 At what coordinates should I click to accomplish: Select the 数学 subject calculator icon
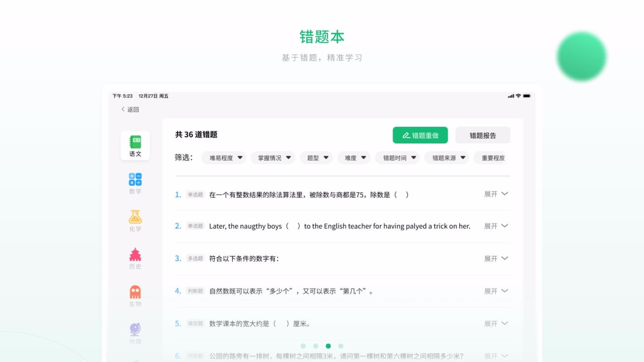click(x=135, y=180)
